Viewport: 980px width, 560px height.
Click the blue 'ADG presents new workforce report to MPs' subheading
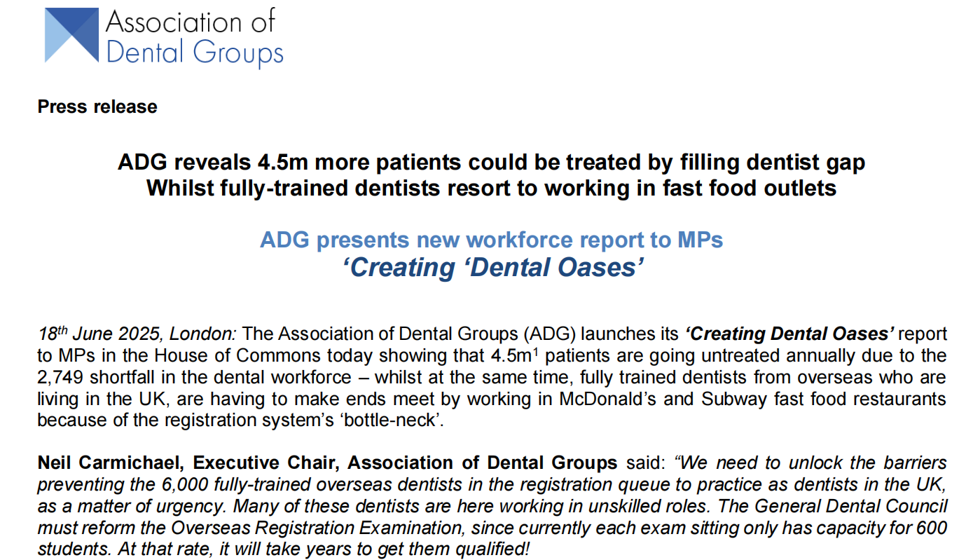coord(491,240)
